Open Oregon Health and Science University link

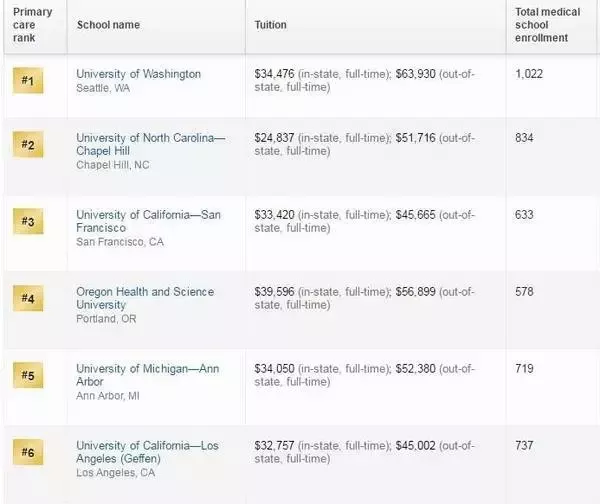(x=145, y=298)
